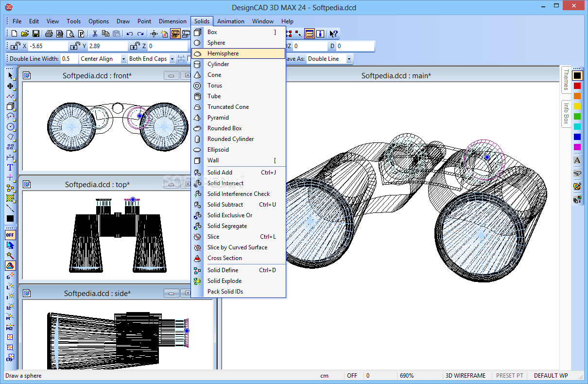Toggle the highlighted triangle snap mode icon
588x384 pixels.
tap(10, 265)
